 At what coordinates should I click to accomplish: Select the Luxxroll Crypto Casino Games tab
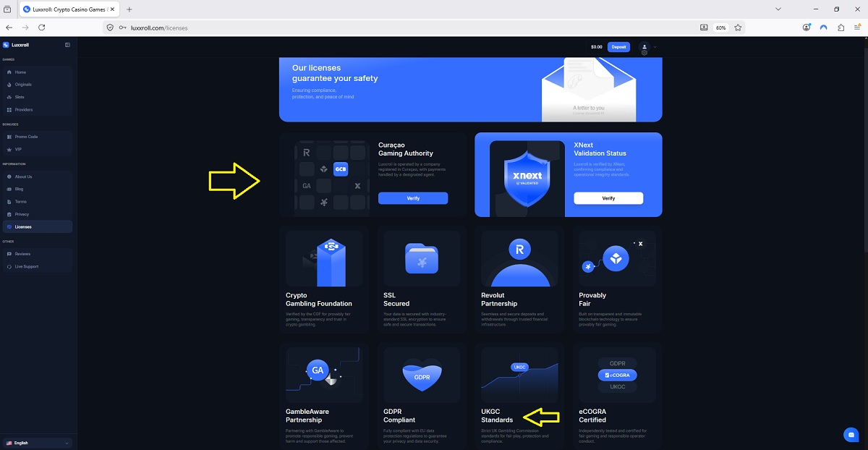69,9
